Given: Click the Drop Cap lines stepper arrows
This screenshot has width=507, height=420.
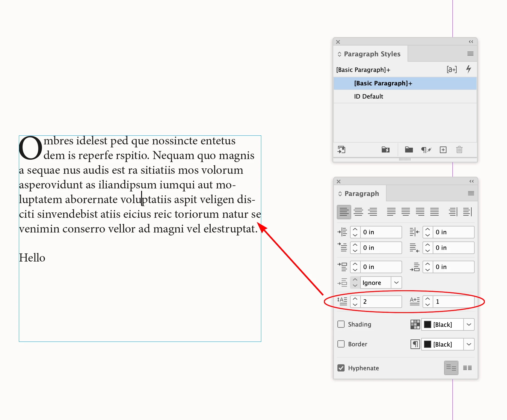Looking at the screenshot, I should coord(355,302).
